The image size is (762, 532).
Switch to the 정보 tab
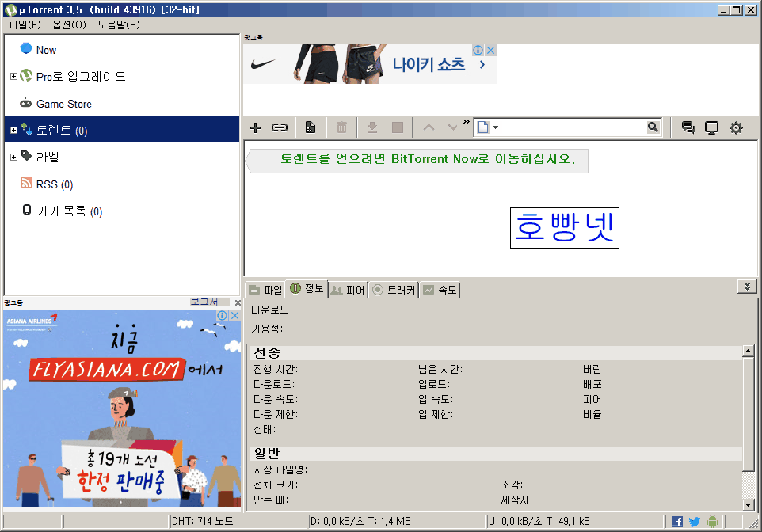[x=307, y=289]
